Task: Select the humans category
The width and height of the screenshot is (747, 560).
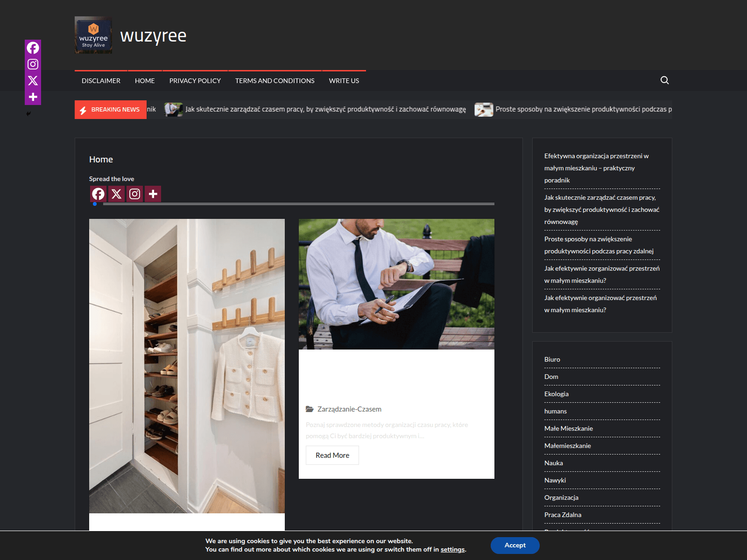Action: [556, 411]
